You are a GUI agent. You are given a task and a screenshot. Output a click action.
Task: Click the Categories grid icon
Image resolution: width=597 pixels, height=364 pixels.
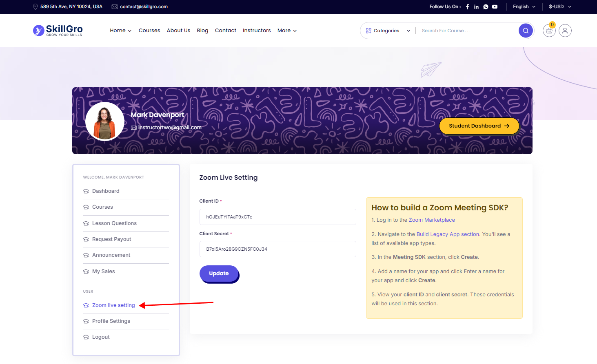coord(368,31)
